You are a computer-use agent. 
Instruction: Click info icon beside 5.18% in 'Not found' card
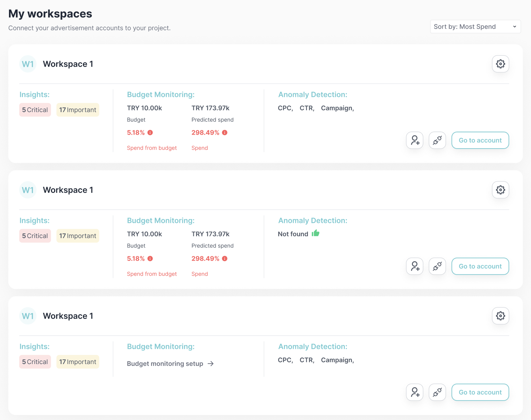click(150, 258)
